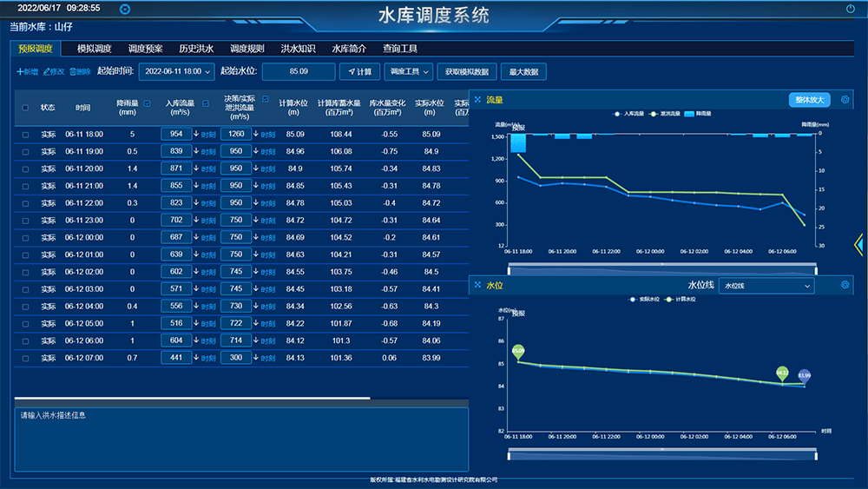This screenshot has width=868, height=489.
Task: Open the 历史洪水 tab
Action: point(196,49)
